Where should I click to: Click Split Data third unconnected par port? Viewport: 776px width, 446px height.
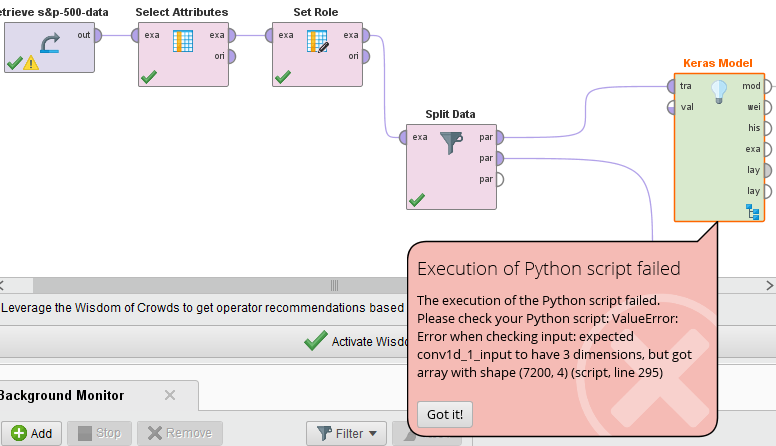coord(499,179)
